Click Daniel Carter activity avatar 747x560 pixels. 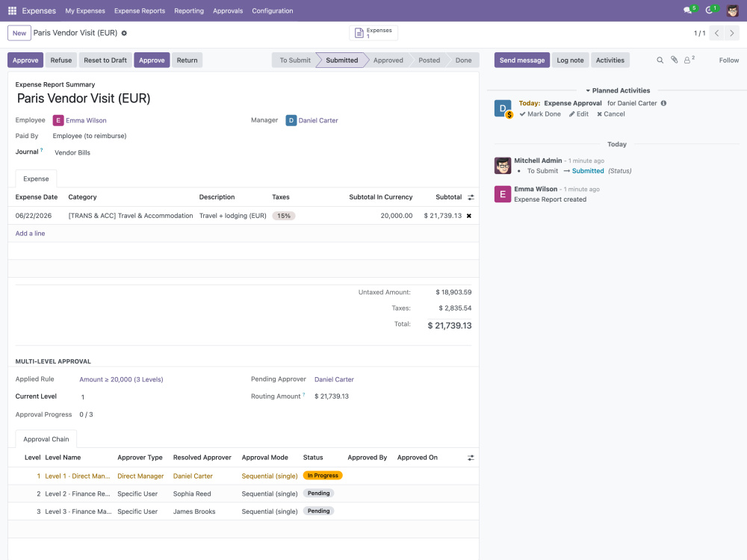click(x=503, y=108)
